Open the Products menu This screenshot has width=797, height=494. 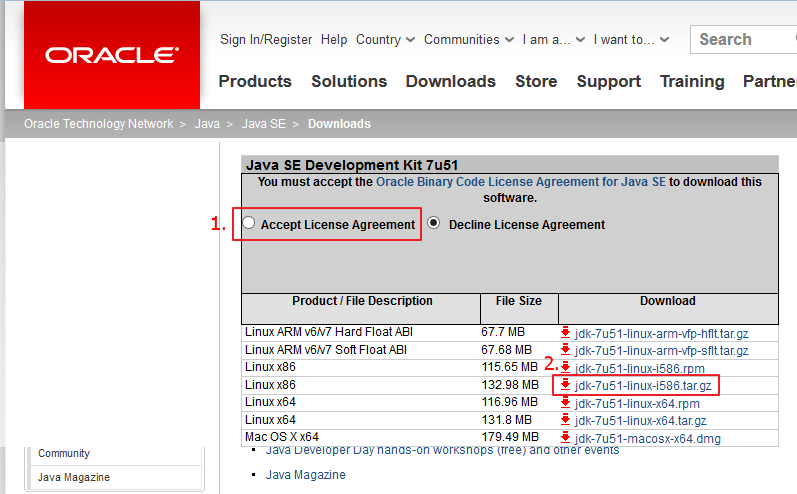click(255, 81)
